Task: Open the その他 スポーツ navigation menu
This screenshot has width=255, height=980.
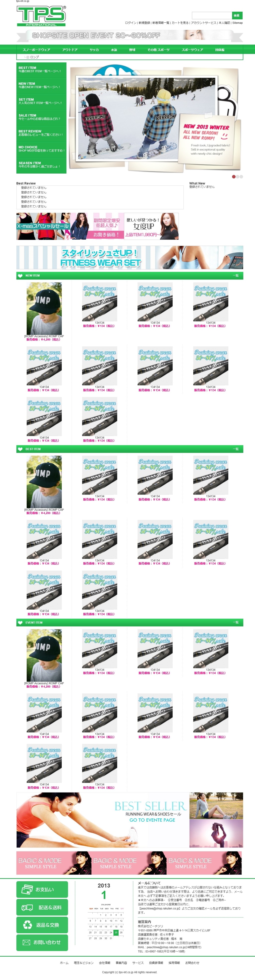Action: click(x=159, y=50)
